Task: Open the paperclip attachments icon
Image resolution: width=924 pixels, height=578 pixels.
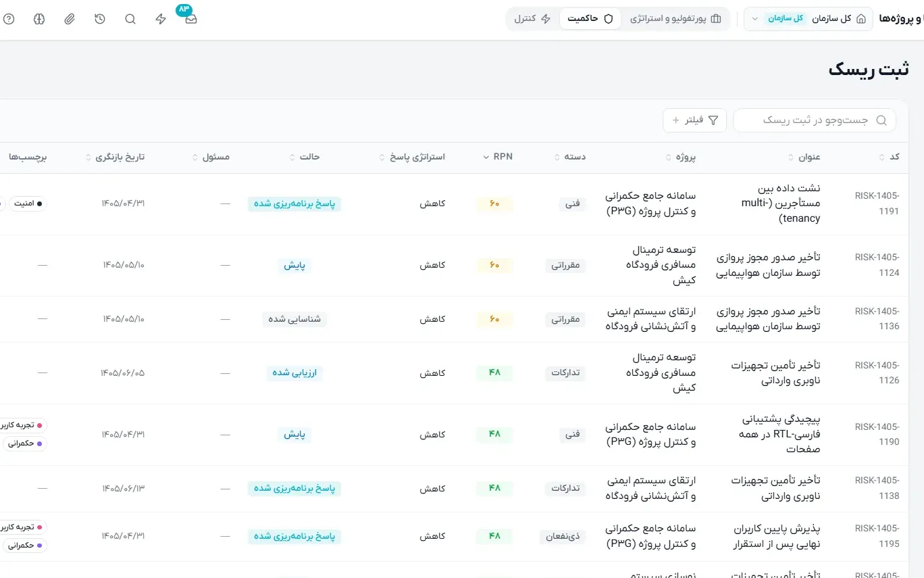Action: [x=70, y=19]
